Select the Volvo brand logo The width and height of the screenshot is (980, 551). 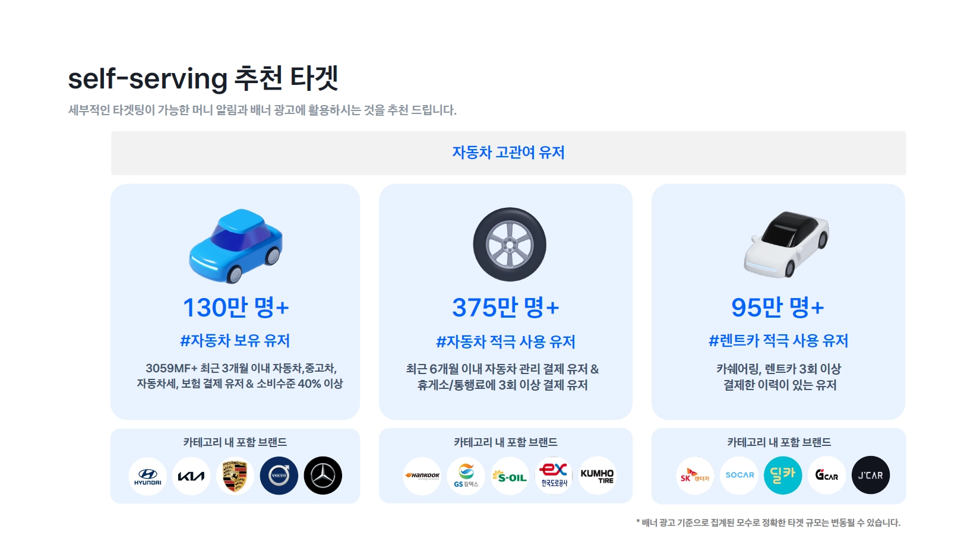[279, 476]
